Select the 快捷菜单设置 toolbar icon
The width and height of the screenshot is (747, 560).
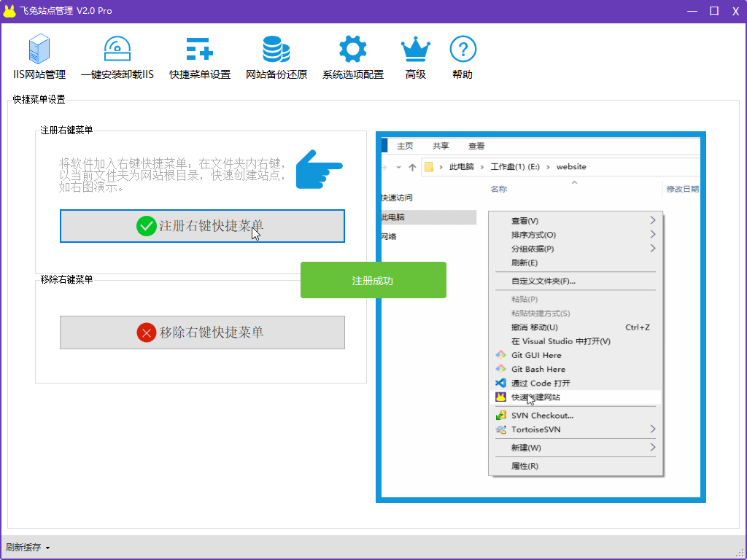[199, 50]
